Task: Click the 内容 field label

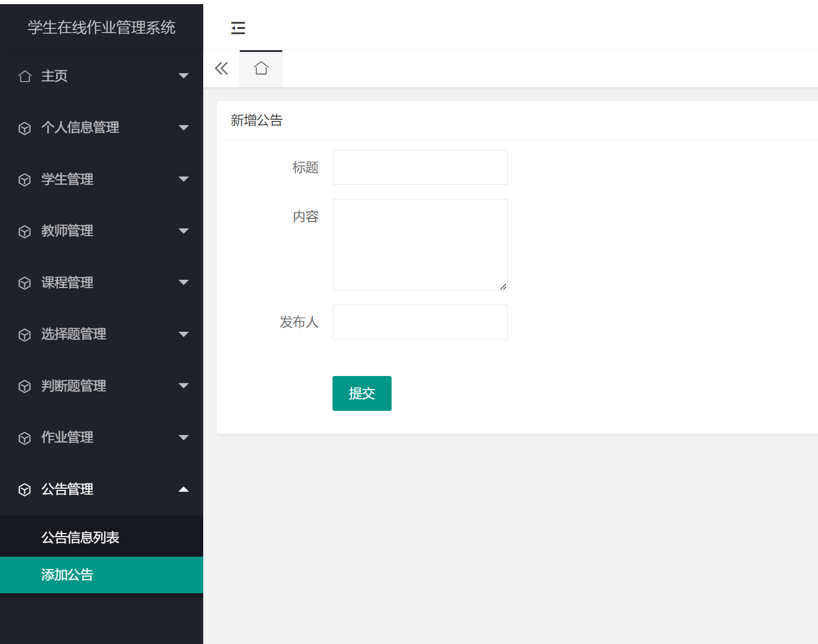Action: point(305,217)
